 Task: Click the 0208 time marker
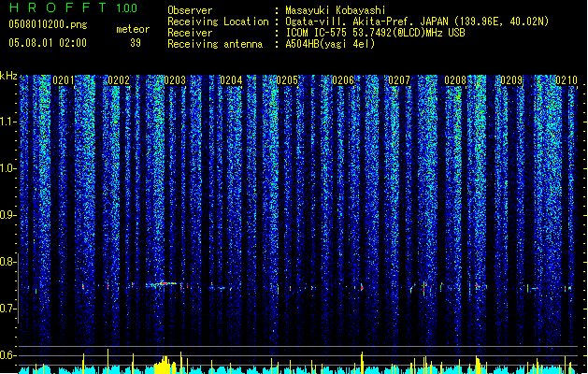(x=455, y=80)
